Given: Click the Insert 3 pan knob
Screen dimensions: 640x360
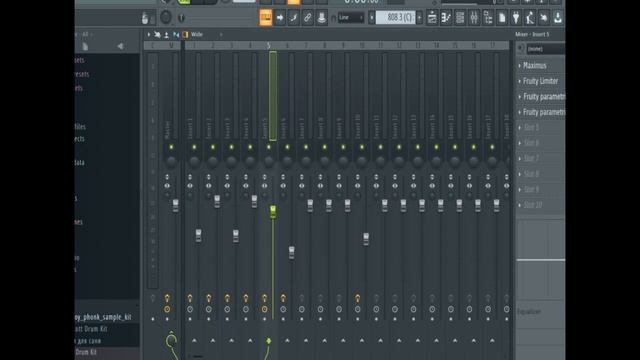Looking at the screenshot, I should (x=231, y=162).
